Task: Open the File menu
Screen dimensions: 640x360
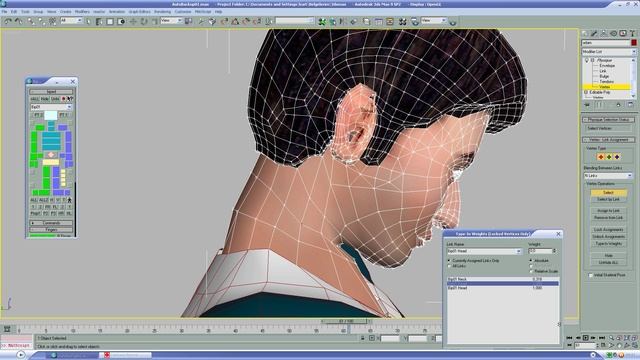Action: click(x=4, y=12)
